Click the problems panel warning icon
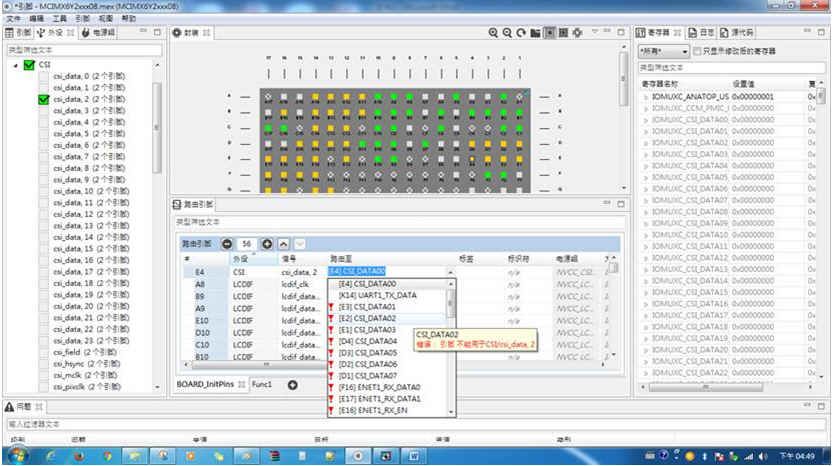 point(10,407)
